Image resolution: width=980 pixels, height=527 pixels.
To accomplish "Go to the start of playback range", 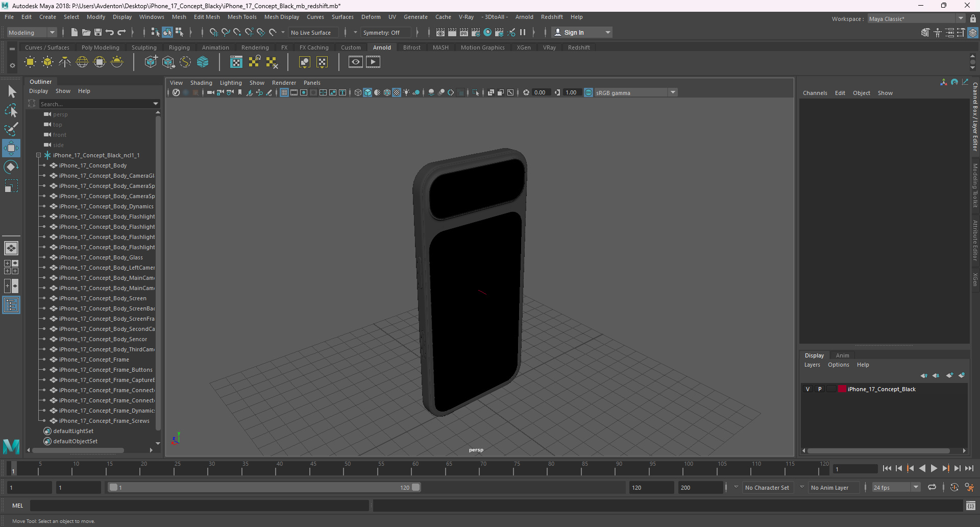I will tap(887, 468).
